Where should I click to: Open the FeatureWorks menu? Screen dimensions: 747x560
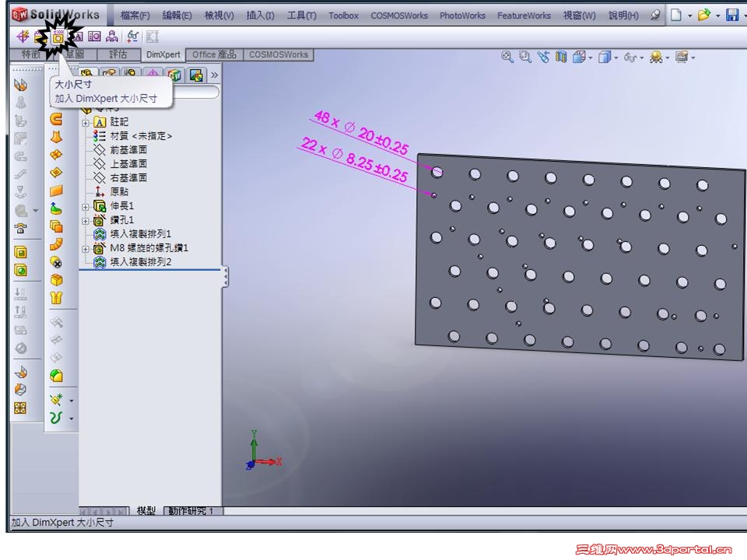(x=524, y=16)
